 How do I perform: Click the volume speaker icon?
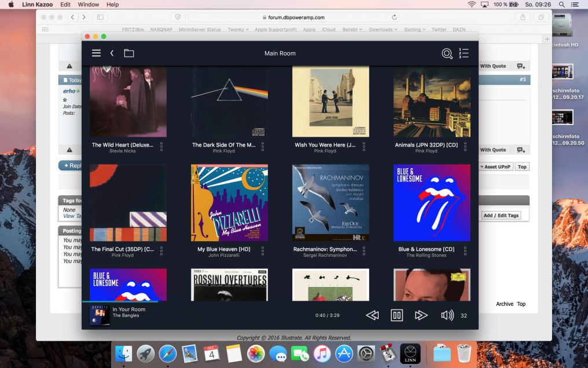[447, 315]
